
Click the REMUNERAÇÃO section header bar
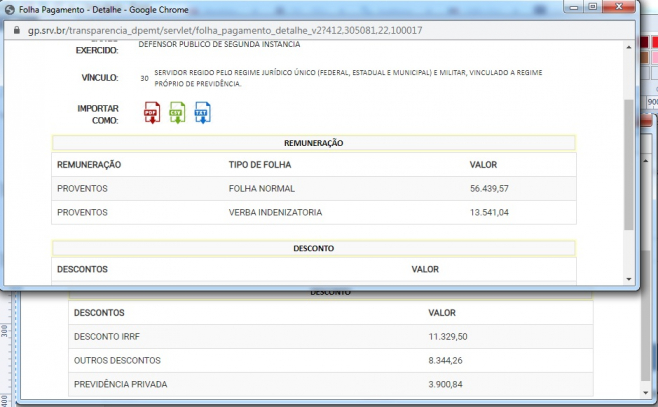click(313, 143)
